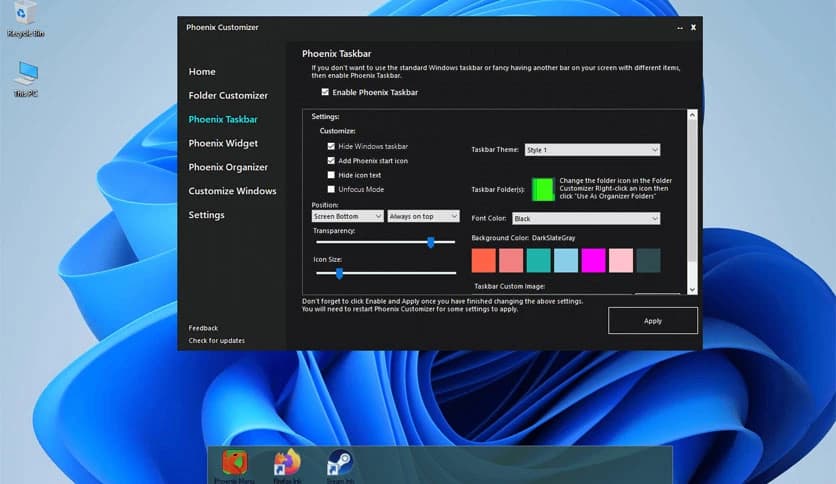
Task: Pick the dark slate gray background color
Action: [x=648, y=261]
